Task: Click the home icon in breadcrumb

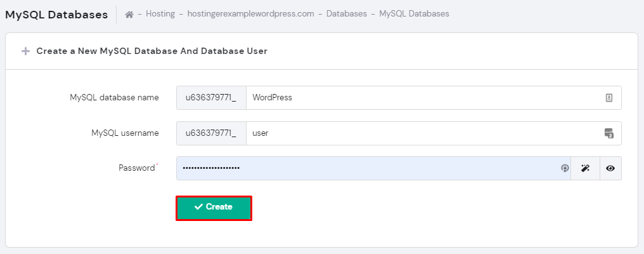Action: tap(129, 14)
